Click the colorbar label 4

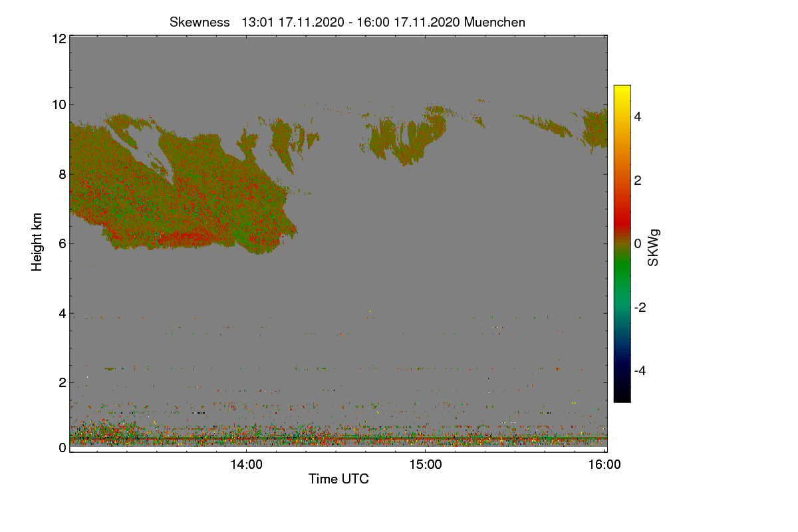(638, 117)
